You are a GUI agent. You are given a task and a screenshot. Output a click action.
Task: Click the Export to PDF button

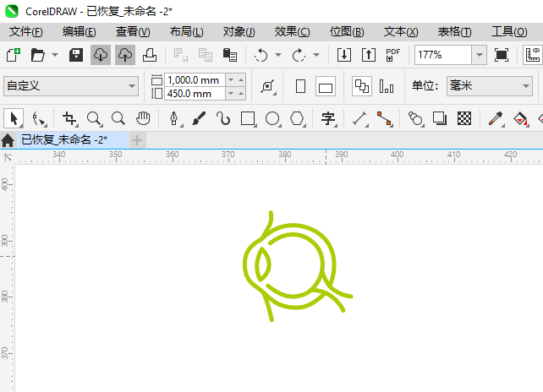pyautogui.click(x=392, y=55)
